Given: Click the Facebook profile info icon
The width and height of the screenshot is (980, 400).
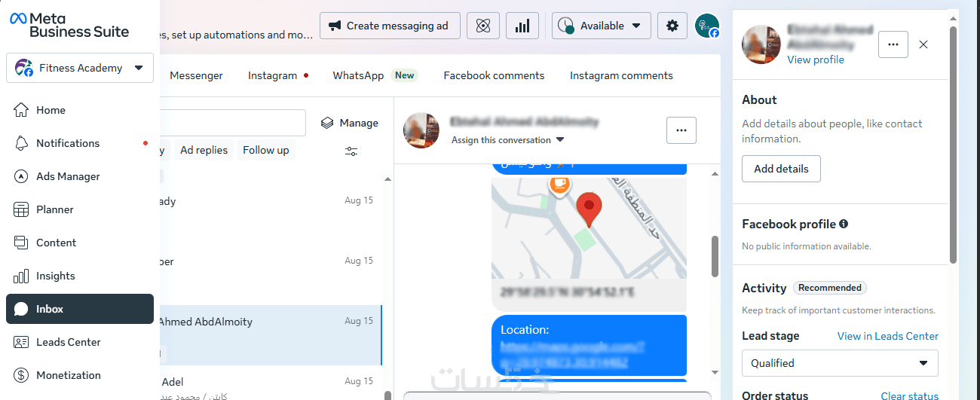Looking at the screenshot, I should tap(844, 224).
